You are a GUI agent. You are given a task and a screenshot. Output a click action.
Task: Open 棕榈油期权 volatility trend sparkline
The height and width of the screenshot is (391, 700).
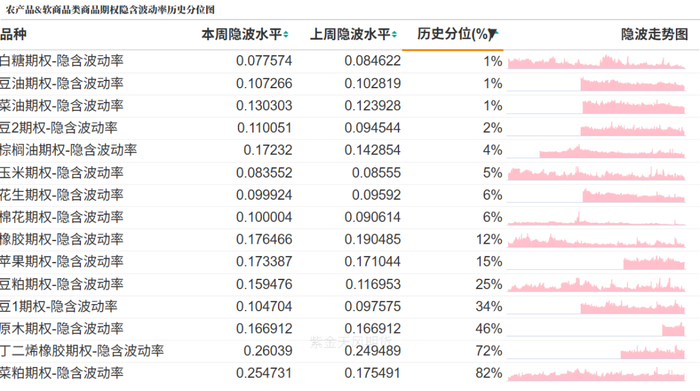coord(596,151)
